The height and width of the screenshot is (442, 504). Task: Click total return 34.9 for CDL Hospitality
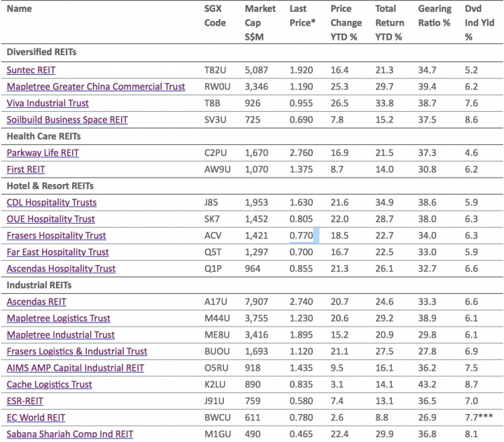click(x=384, y=202)
